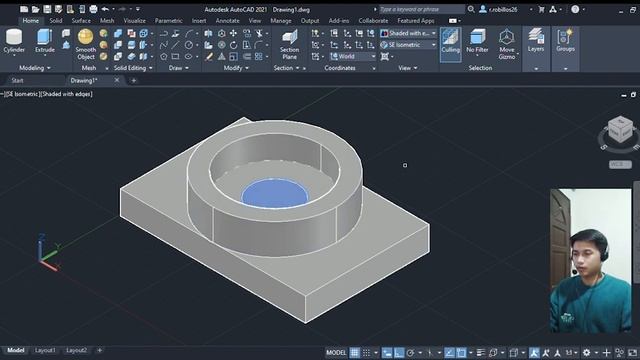Click the Array tool in Modify panel
The width and height of the screenshot is (640, 360).
259,56
